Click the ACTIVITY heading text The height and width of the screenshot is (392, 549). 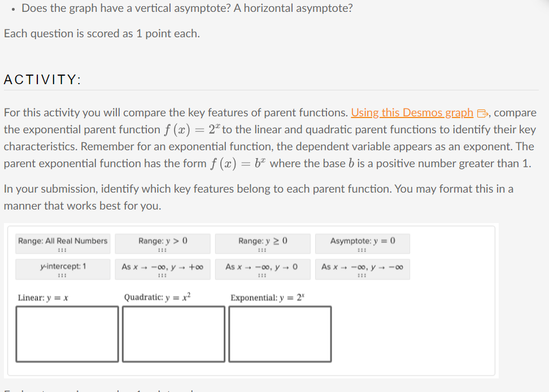tap(42, 80)
